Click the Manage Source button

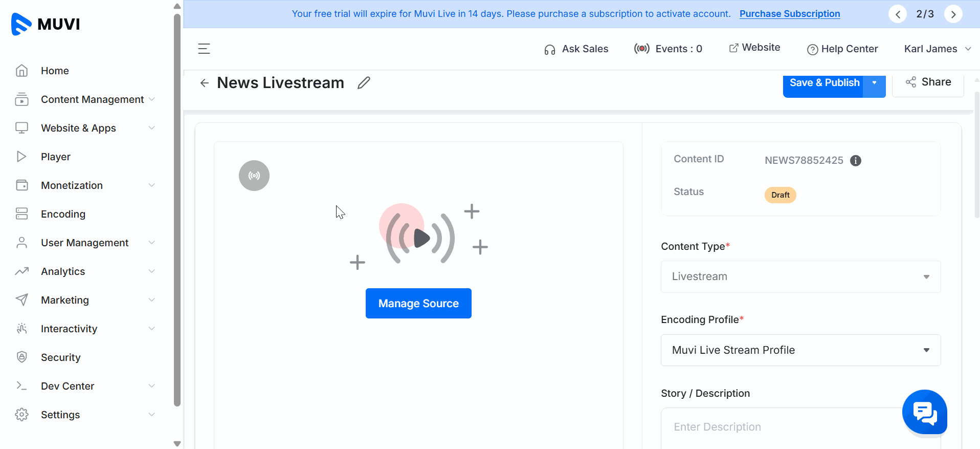tap(418, 303)
